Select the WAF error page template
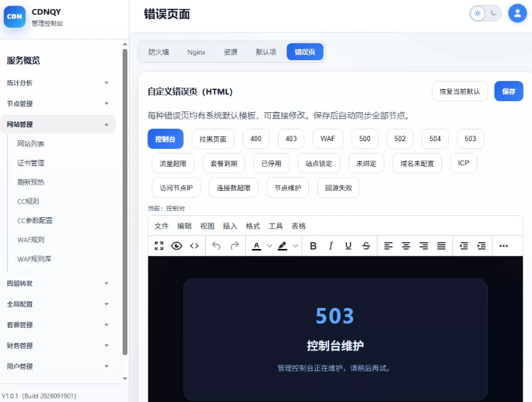Viewport: 532px width, 402px height. [x=328, y=138]
